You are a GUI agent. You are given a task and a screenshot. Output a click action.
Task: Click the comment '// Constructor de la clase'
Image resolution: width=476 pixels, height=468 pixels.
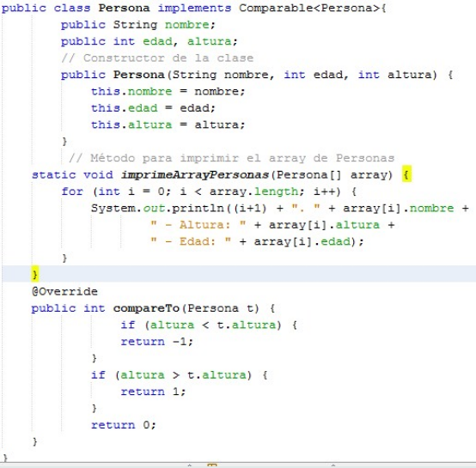[157, 58]
